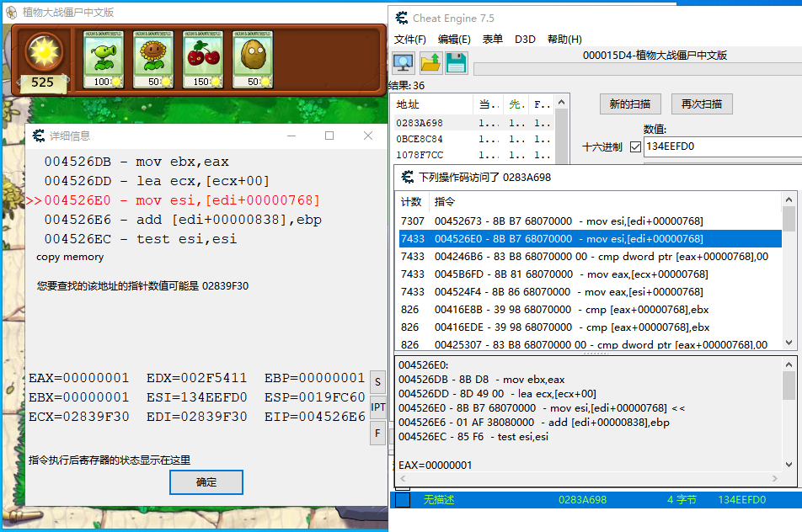Click the red highlighted line 004526E0 in details

coord(173,200)
